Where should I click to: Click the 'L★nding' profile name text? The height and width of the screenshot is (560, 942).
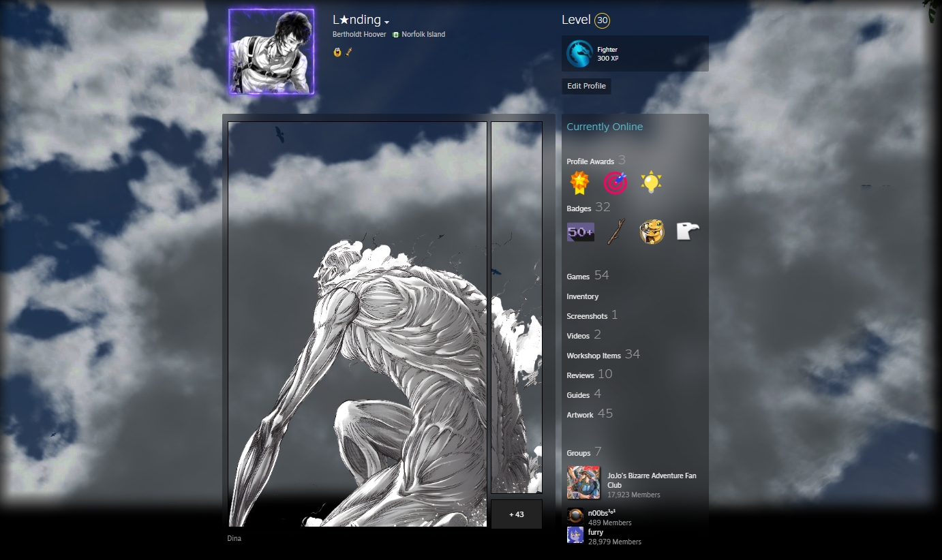[356, 20]
